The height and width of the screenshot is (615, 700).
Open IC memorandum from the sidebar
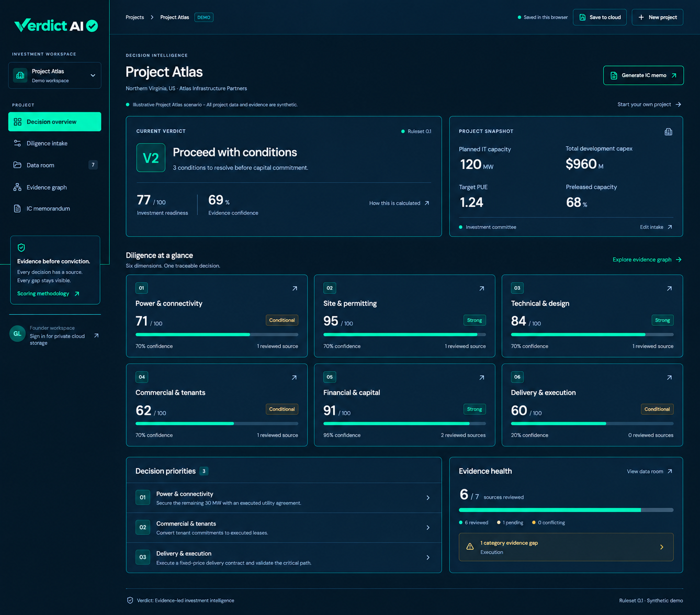tap(54, 209)
